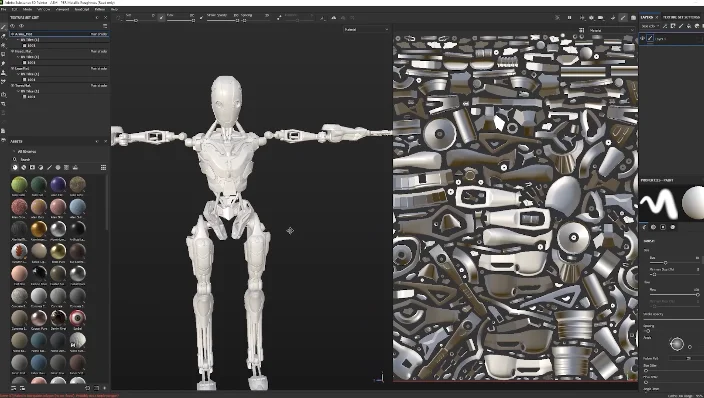Show brushes filter icon in Assets panel
This screenshot has width=704, height=398.
[49, 168]
